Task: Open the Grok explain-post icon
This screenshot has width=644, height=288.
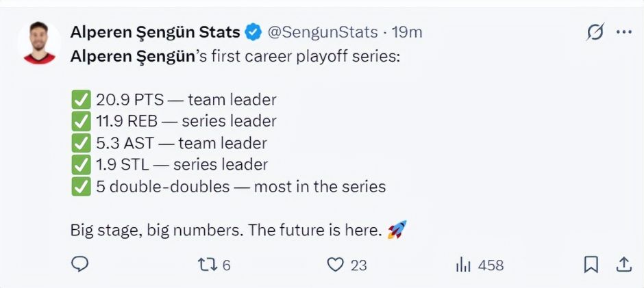Action: (x=595, y=32)
